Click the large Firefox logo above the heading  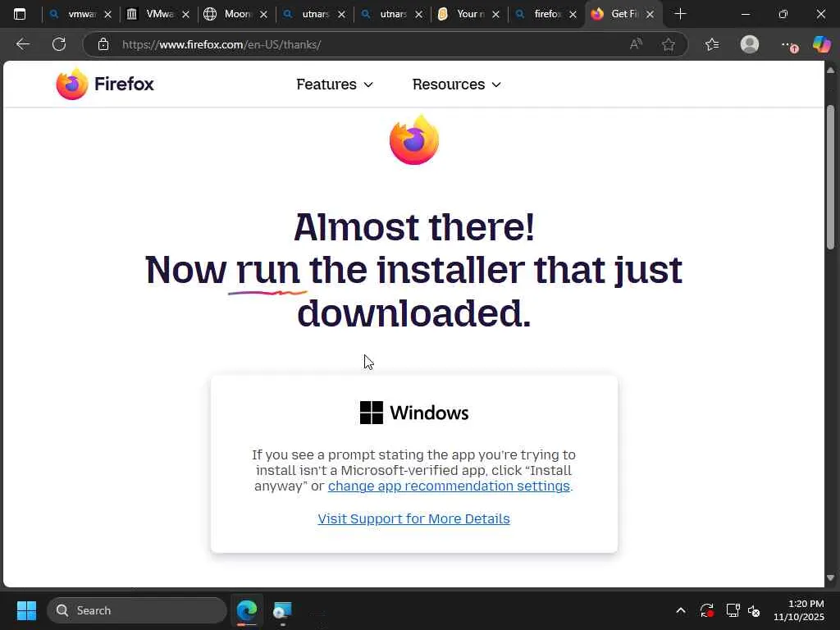pyautogui.click(x=414, y=139)
